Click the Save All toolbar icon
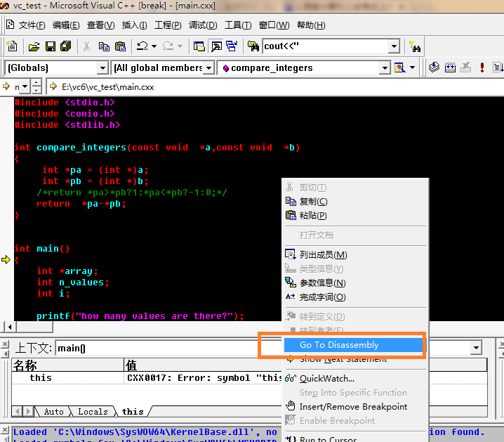This screenshot has width=504, height=442. [x=66, y=46]
